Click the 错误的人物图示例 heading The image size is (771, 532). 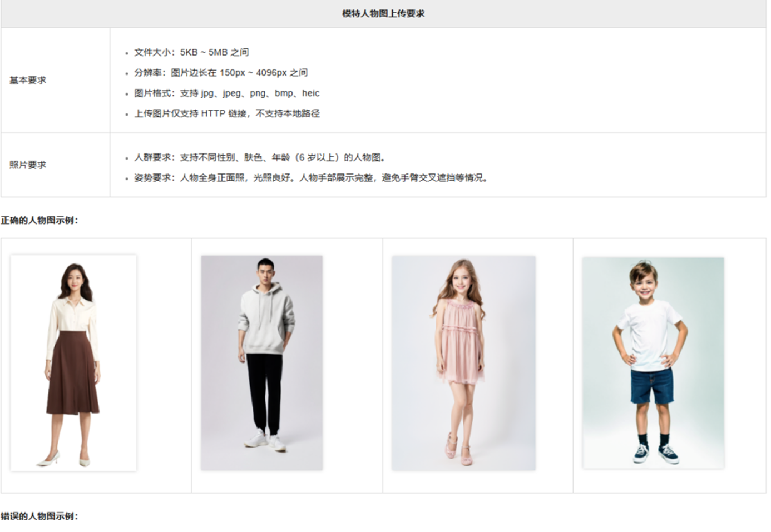pyautogui.click(x=39, y=516)
